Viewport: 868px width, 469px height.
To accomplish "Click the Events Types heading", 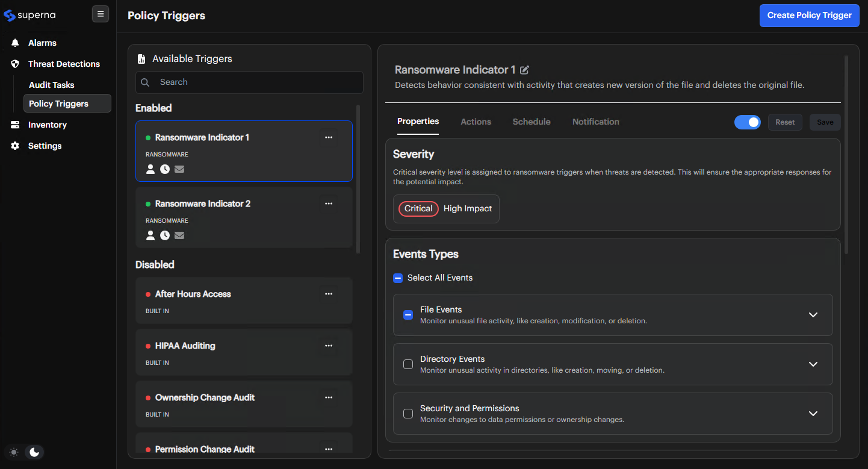I will [426, 254].
